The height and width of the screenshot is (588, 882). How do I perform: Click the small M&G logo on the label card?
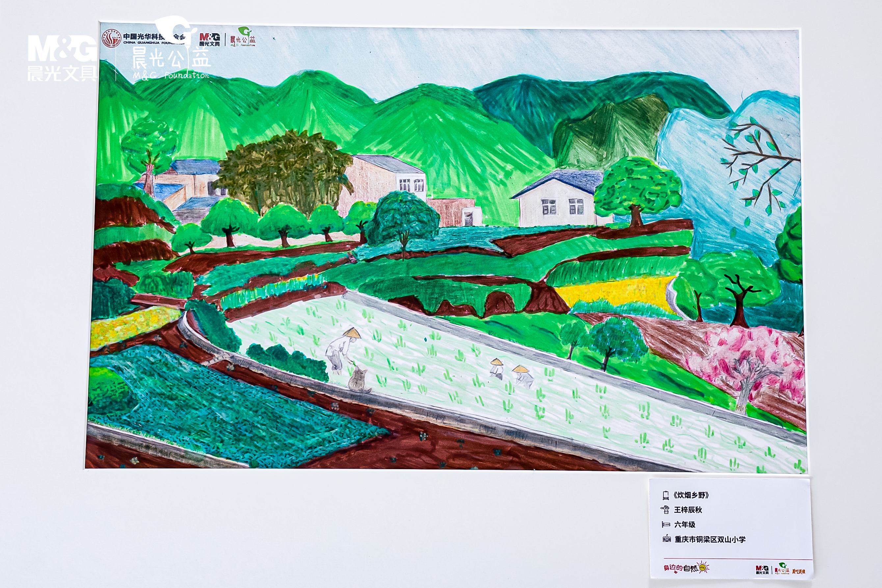[x=762, y=570]
